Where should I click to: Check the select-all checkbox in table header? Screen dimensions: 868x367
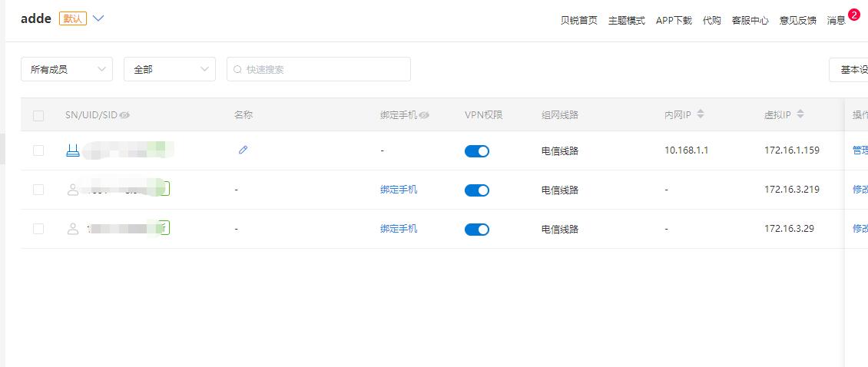click(38, 116)
